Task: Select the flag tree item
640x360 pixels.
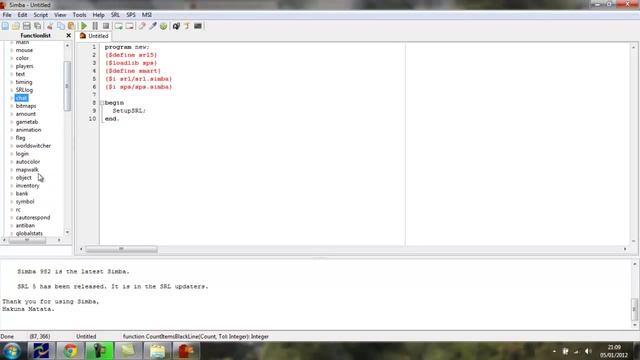Action: [20, 138]
